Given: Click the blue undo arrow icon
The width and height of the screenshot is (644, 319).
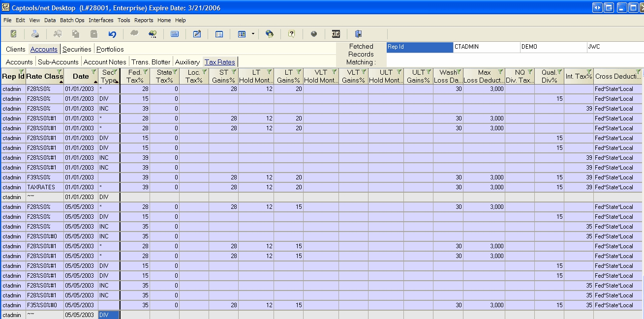Looking at the screenshot, I should [112, 34].
